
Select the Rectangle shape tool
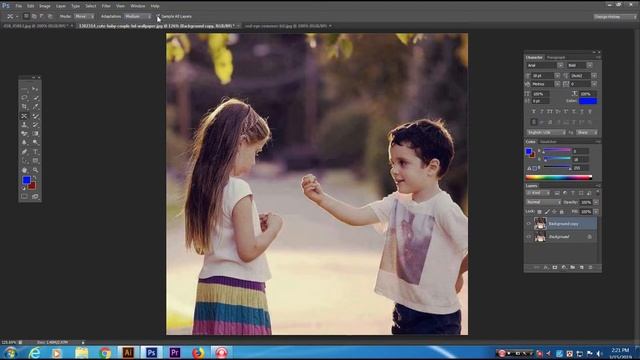pyautogui.click(x=36, y=161)
